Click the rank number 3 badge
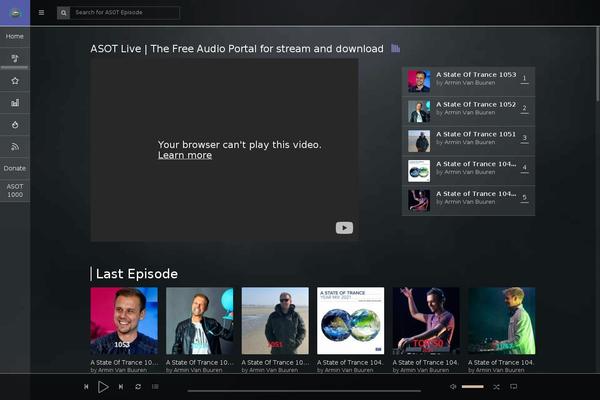 click(525, 138)
